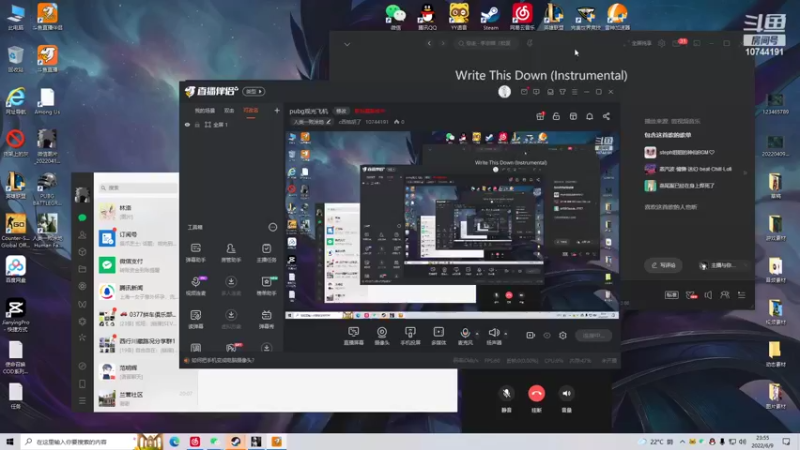The height and width of the screenshot is (450, 800).
Task: Go forward in the music player navigation
Action: pos(443,43)
